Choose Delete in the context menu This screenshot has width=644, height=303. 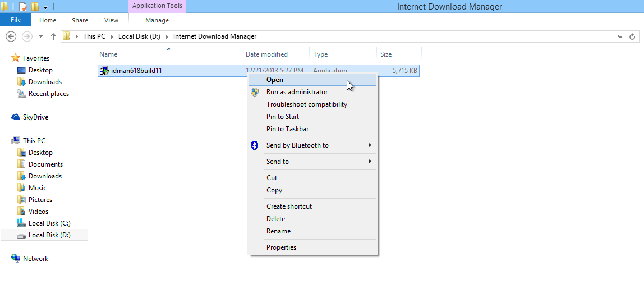[312, 219]
